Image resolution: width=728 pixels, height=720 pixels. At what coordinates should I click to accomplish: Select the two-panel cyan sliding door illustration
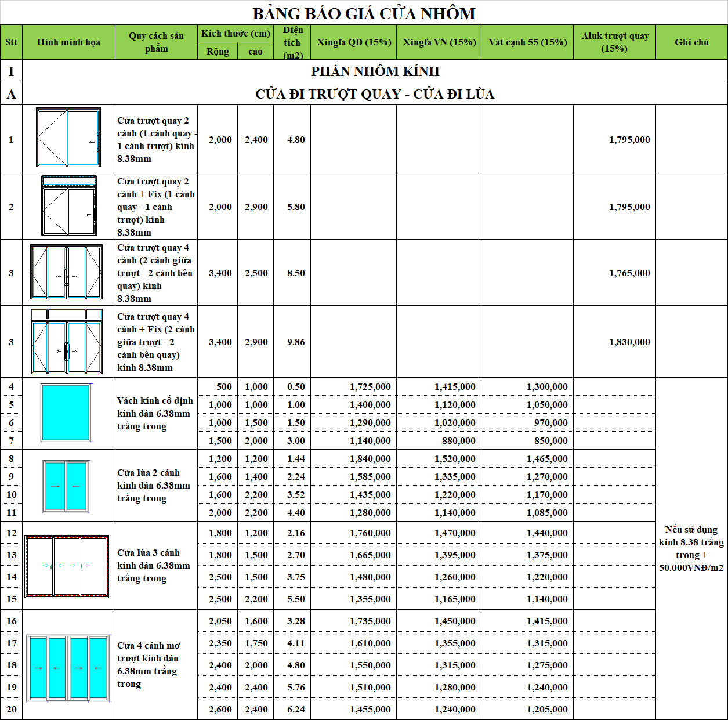coord(66,486)
